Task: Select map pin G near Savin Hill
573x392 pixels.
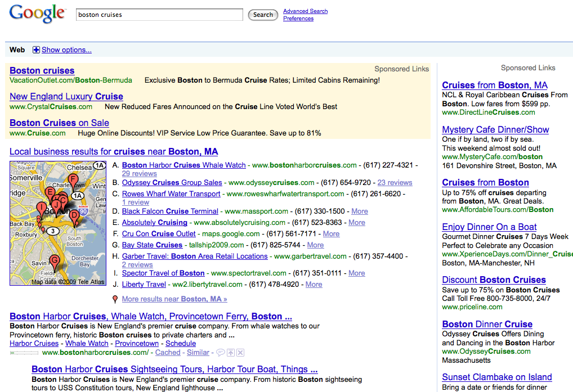Action: click(x=55, y=262)
